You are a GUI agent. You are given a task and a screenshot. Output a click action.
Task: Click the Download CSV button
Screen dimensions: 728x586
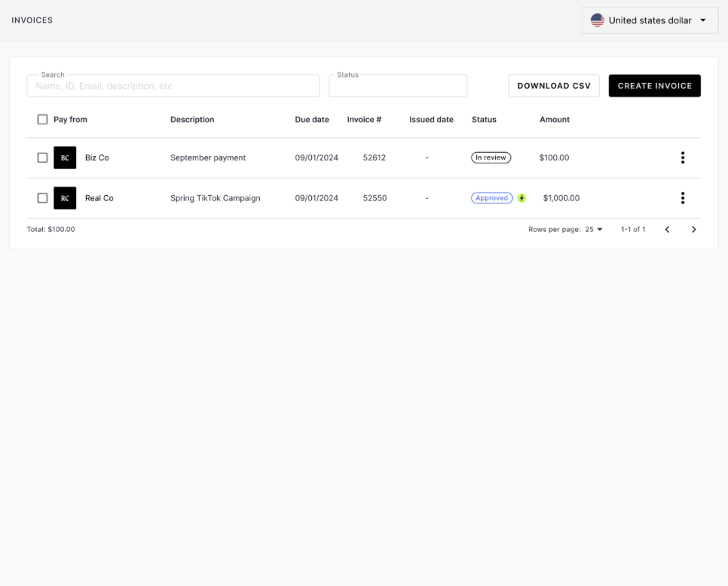(x=554, y=86)
